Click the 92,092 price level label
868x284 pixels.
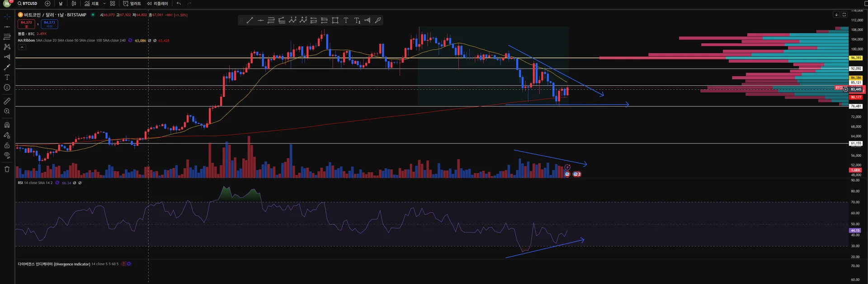[856, 69]
